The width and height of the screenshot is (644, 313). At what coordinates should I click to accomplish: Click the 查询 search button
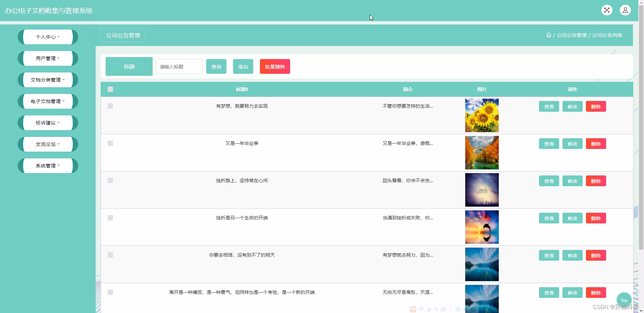point(216,66)
